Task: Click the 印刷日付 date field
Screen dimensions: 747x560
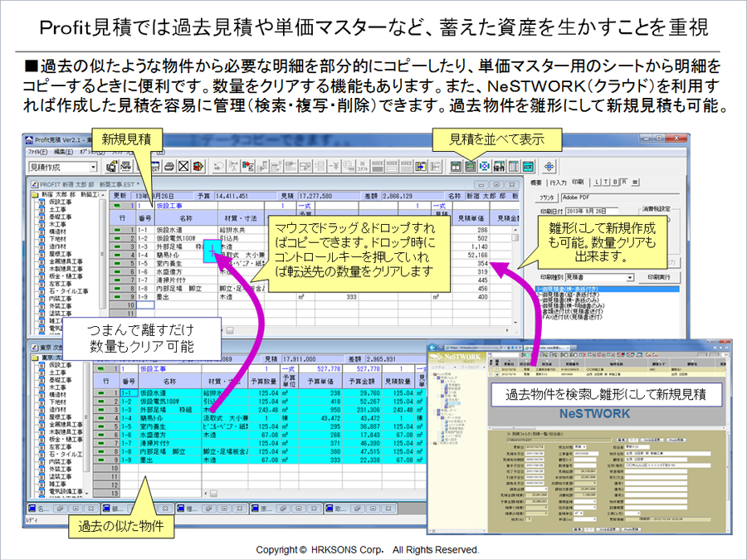Action: click(x=591, y=211)
